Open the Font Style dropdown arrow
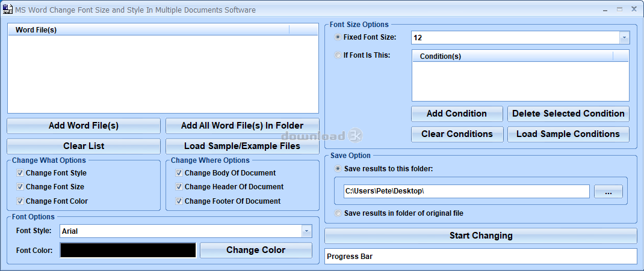Viewport: 644px width, 271px height. pyautogui.click(x=306, y=231)
